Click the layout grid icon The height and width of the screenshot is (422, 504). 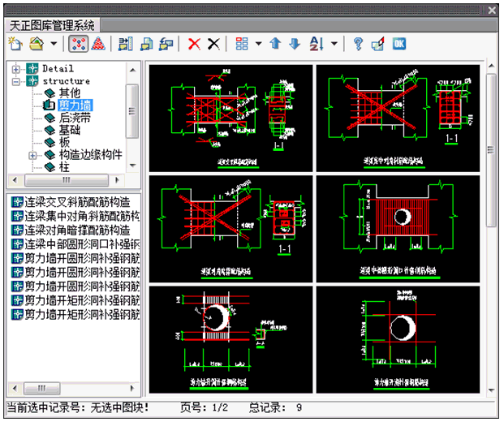242,44
